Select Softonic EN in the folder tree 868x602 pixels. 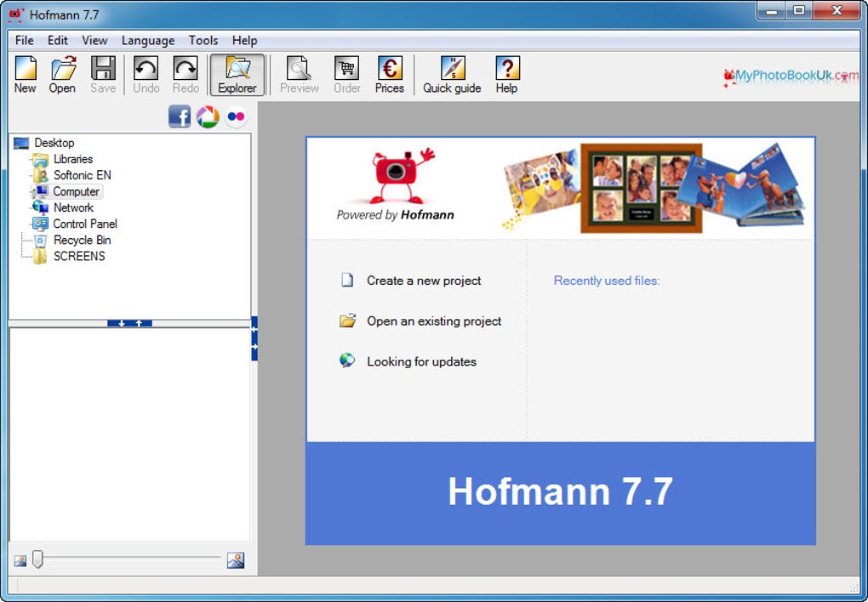pos(83,175)
